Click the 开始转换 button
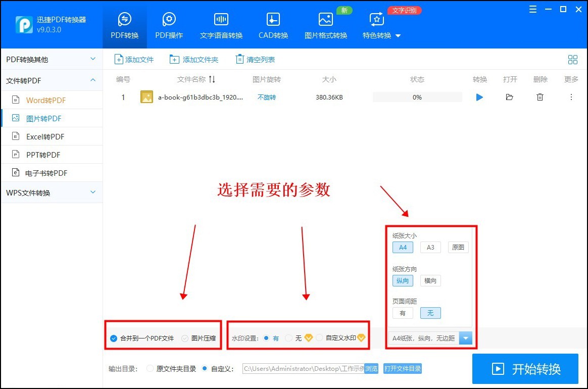Image resolution: width=588 pixels, height=389 pixels. [525, 369]
